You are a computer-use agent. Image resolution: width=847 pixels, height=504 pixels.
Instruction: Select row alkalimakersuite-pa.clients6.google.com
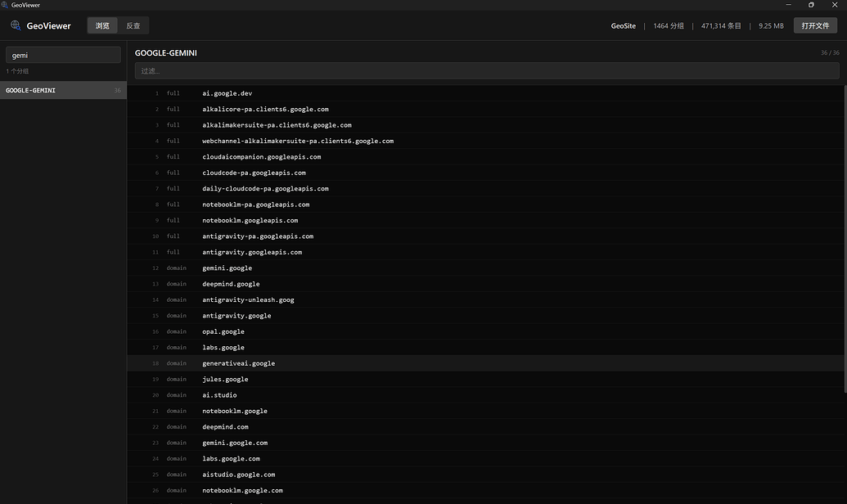[x=485, y=125]
